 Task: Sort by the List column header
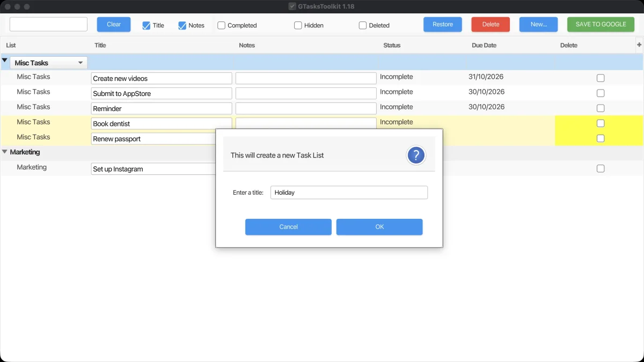[x=11, y=46]
